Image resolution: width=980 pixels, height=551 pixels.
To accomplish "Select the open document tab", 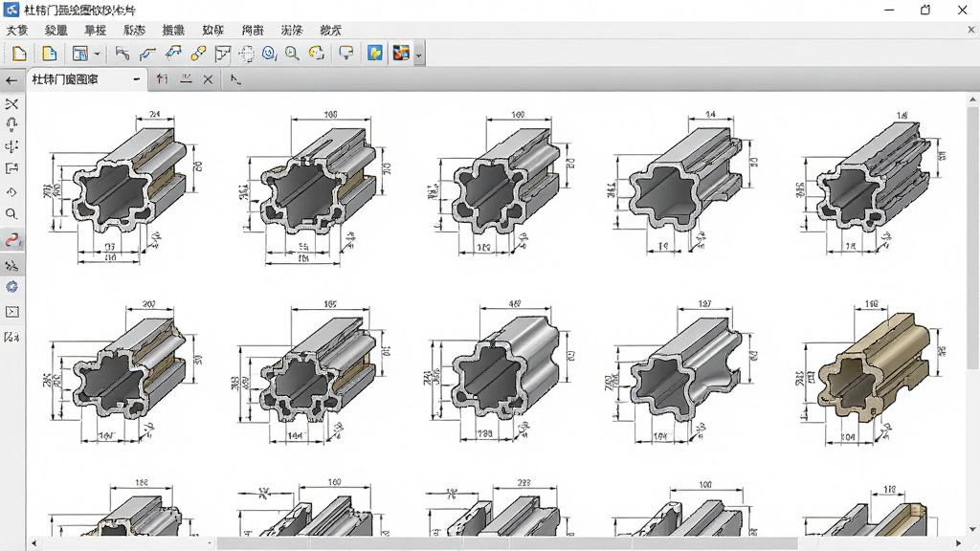I will click(86, 79).
